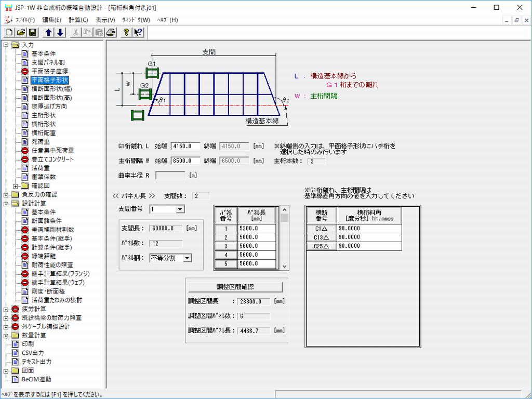Expand the 疲労計算 tree node
532x399 pixels.
(6, 309)
